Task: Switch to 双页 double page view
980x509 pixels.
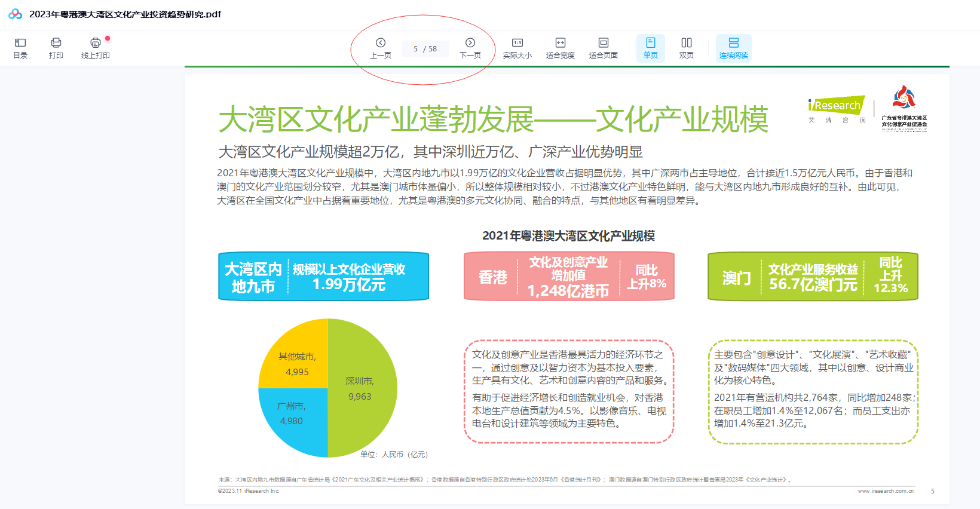Action: 687,48
